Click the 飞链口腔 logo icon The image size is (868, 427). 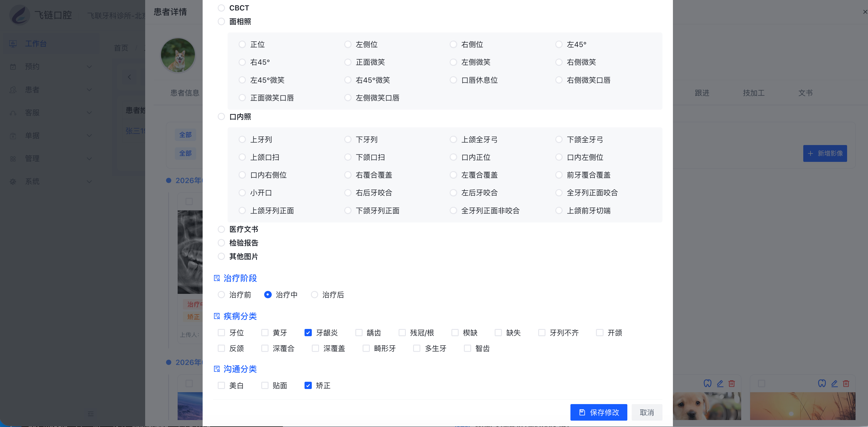point(20,15)
